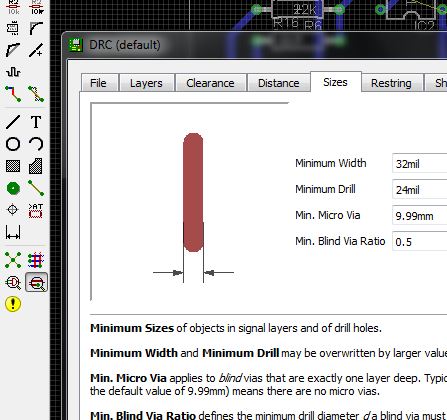Click the 22K resistor on the board
Screen dimensions: 447x420
tap(298, 9)
